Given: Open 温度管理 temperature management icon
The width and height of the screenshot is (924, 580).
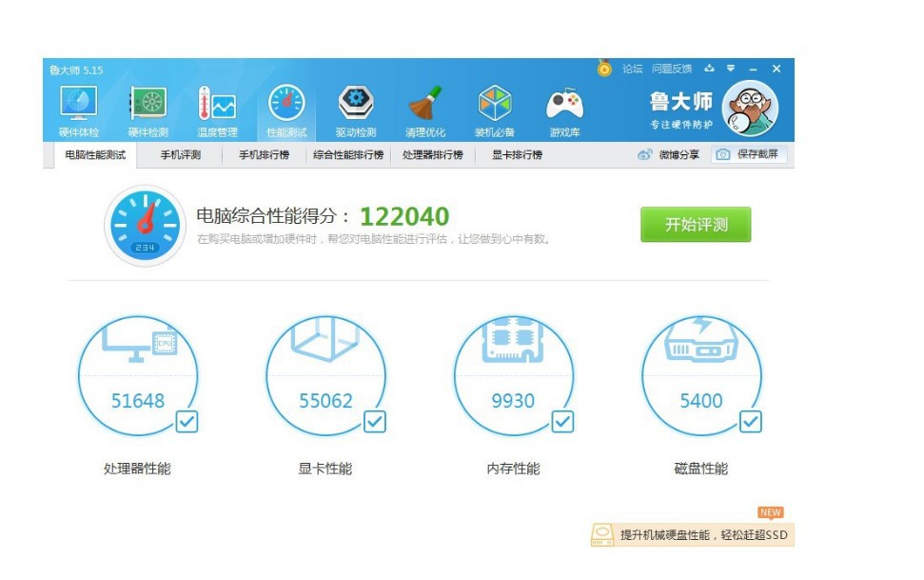Looking at the screenshot, I should pyautogui.click(x=217, y=110).
